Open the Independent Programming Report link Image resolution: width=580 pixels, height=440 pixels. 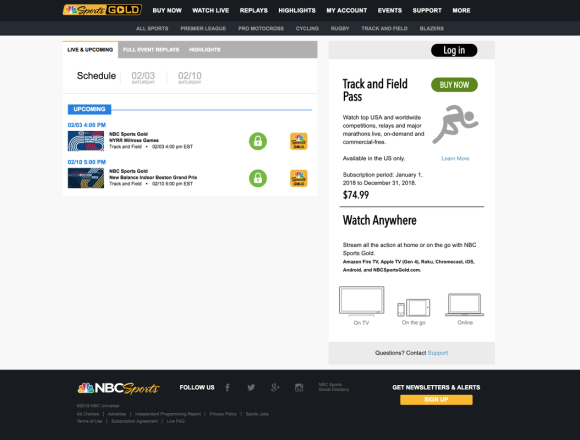click(168, 414)
